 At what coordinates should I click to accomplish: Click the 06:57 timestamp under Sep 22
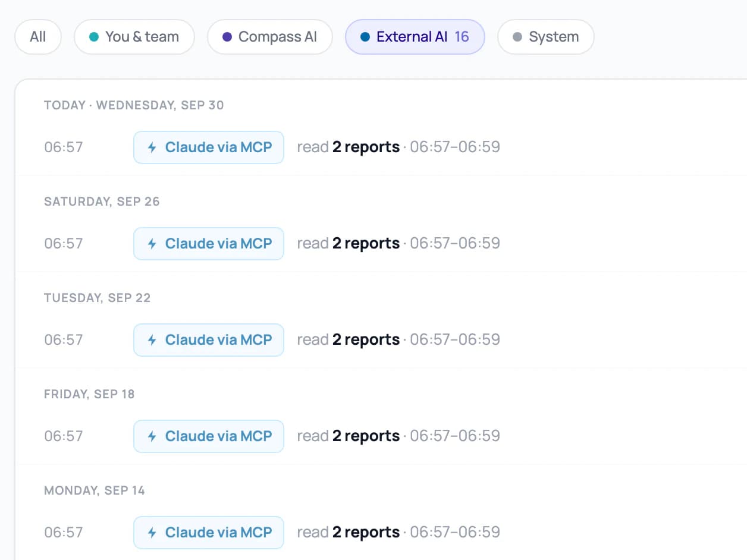pyautogui.click(x=64, y=339)
